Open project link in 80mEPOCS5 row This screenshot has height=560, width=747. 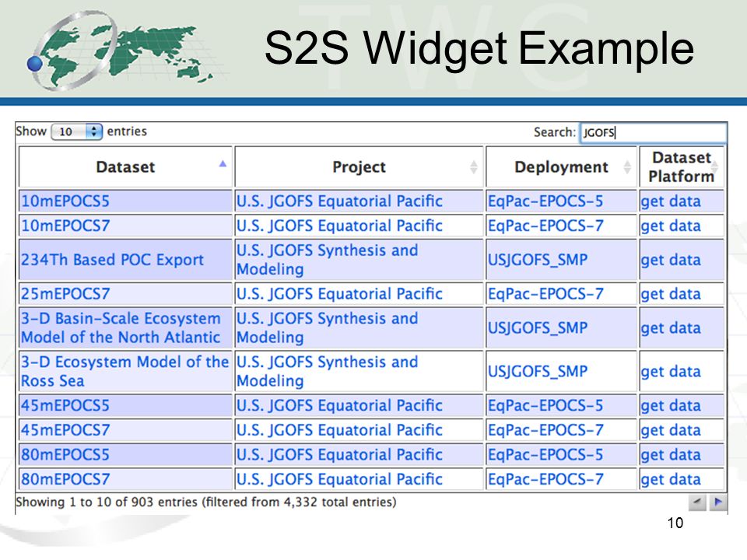click(x=340, y=454)
